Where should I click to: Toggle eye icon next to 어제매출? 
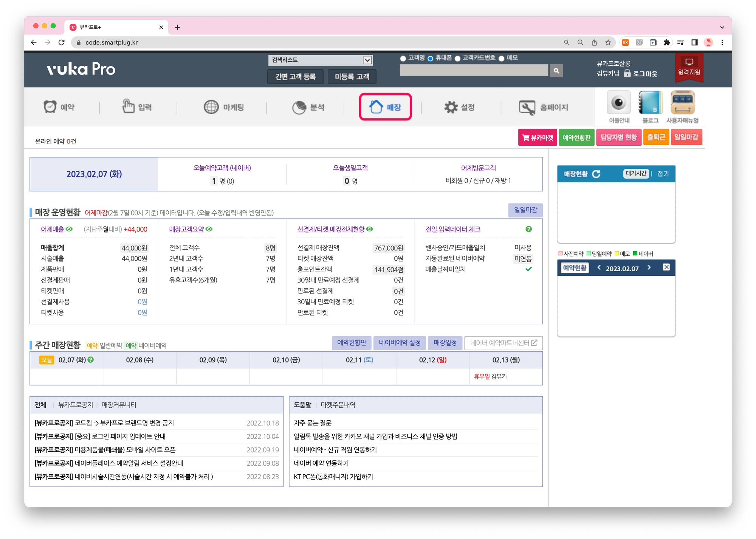(x=69, y=229)
